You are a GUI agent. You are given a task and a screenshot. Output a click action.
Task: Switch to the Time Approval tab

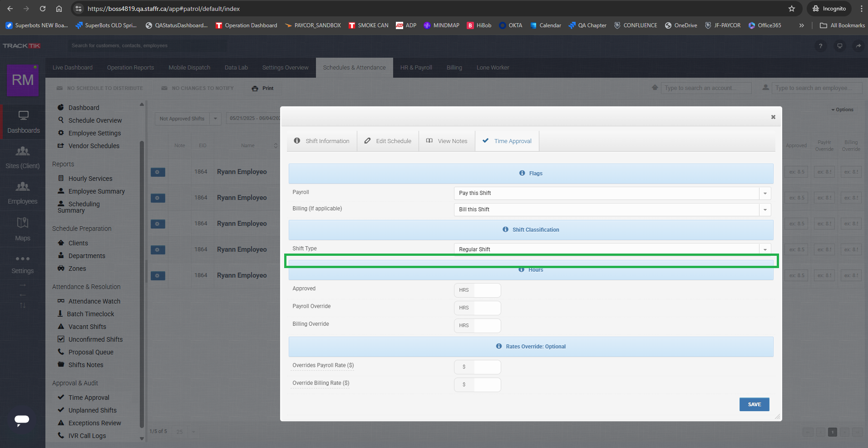point(507,141)
